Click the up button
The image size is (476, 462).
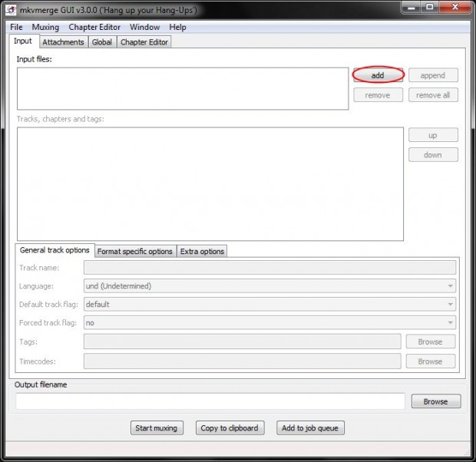(433, 135)
